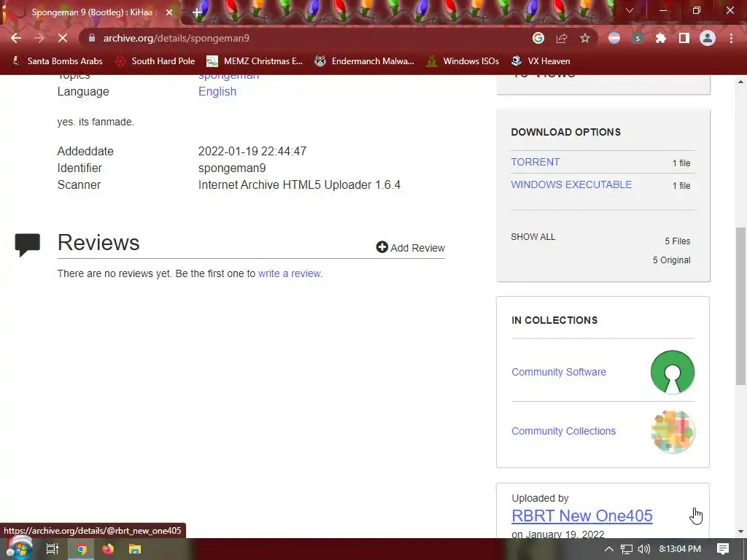Launch Firefox from the taskbar
Screen dimensions: 747x560
[x=108, y=549]
